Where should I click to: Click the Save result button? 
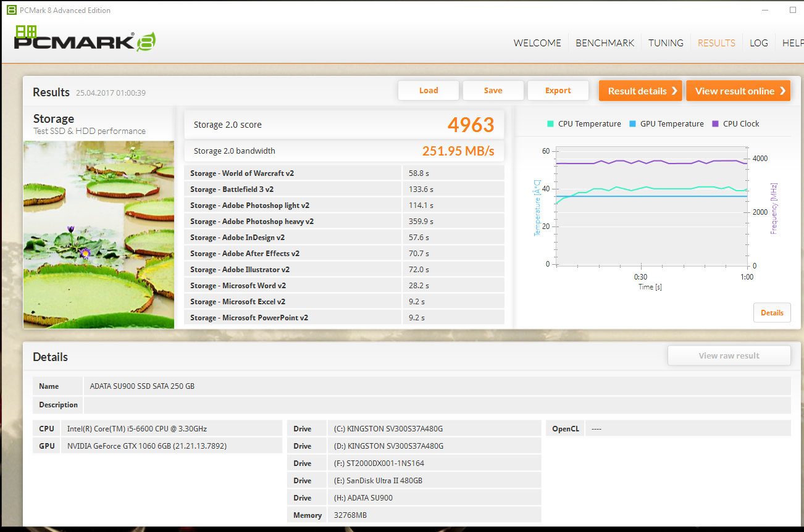[x=493, y=90]
